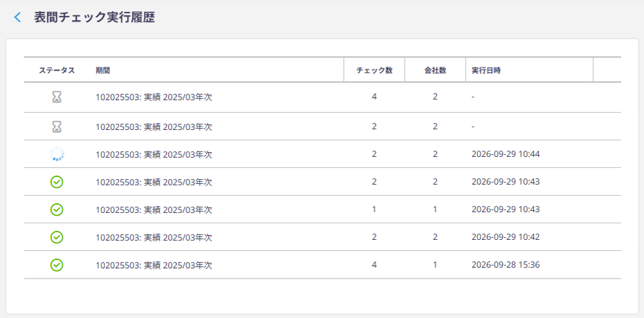Click the 期間 column header

tap(102, 70)
